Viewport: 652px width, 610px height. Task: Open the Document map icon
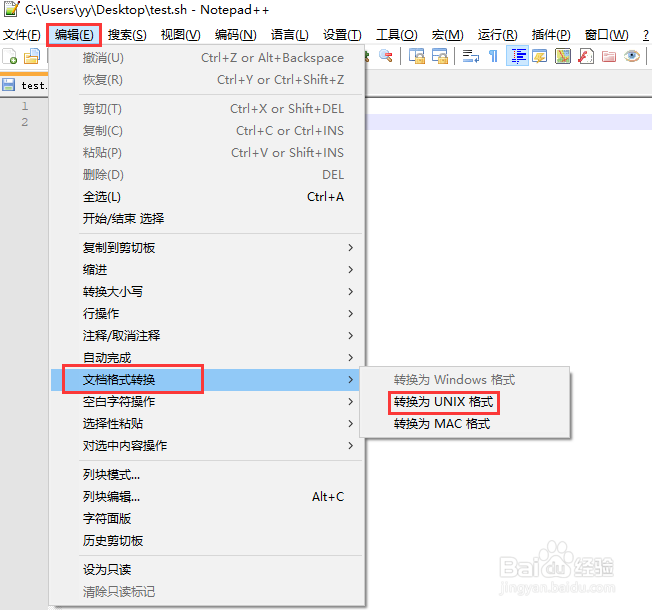pos(563,56)
